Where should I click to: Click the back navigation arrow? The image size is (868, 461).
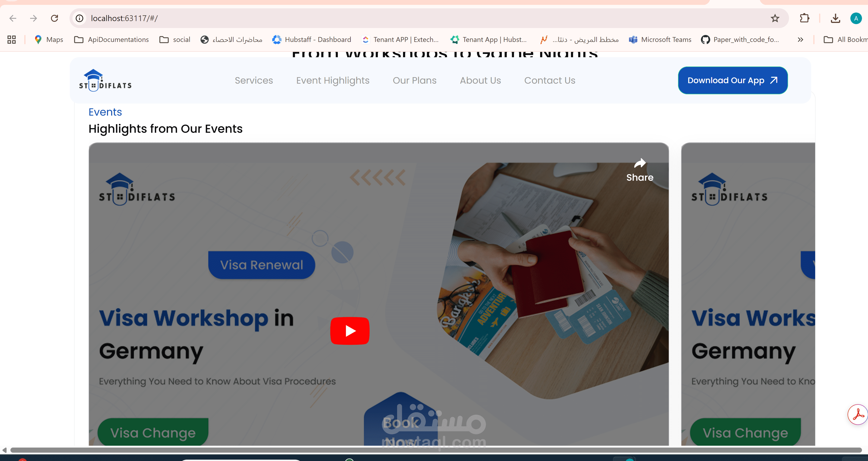(x=13, y=18)
